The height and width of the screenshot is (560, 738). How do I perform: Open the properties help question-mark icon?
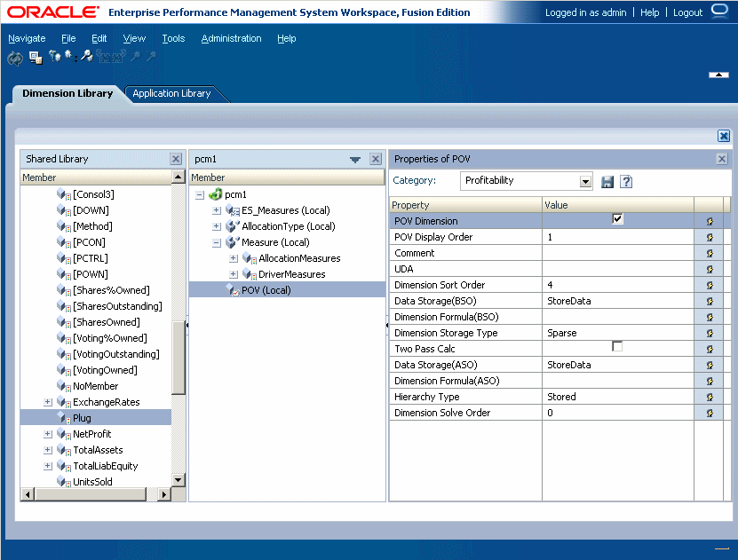(626, 182)
